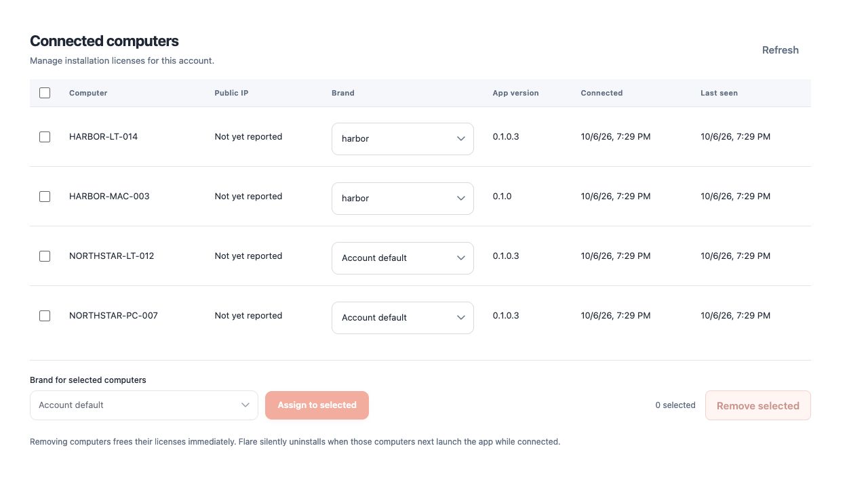The height and width of the screenshot is (488, 868).
Task: Select the HARBOR-MAC-003 row checkbox
Action: 45,197
